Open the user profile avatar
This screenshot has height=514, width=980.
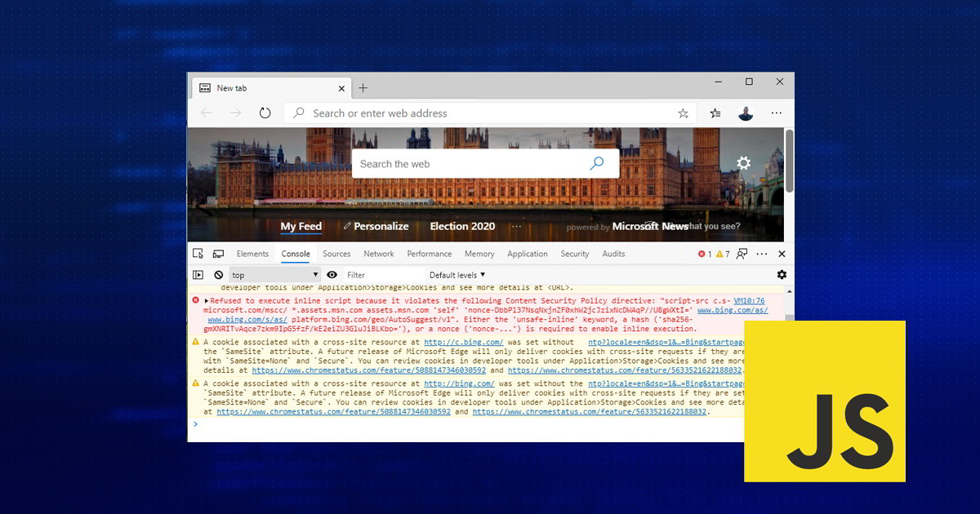coord(746,113)
